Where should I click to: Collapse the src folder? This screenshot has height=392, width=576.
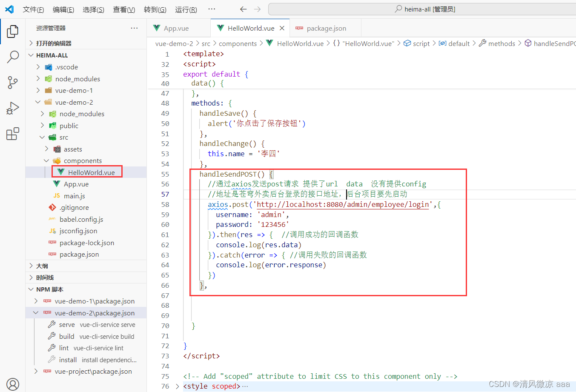(86, 137)
